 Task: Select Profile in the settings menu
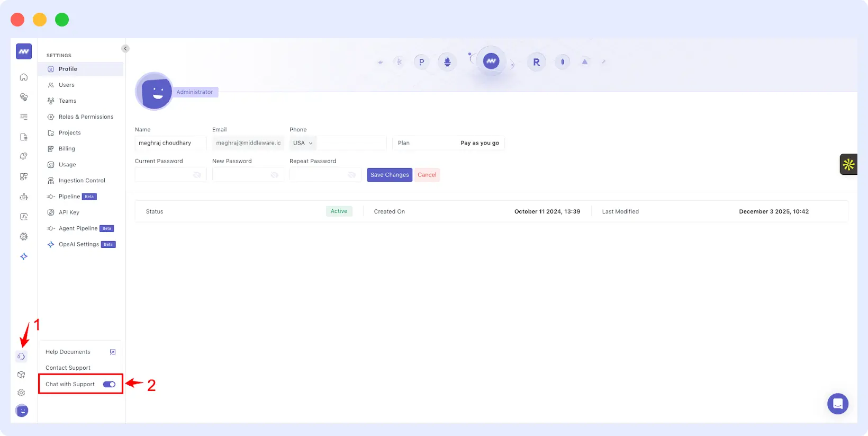(x=80, y=69)
